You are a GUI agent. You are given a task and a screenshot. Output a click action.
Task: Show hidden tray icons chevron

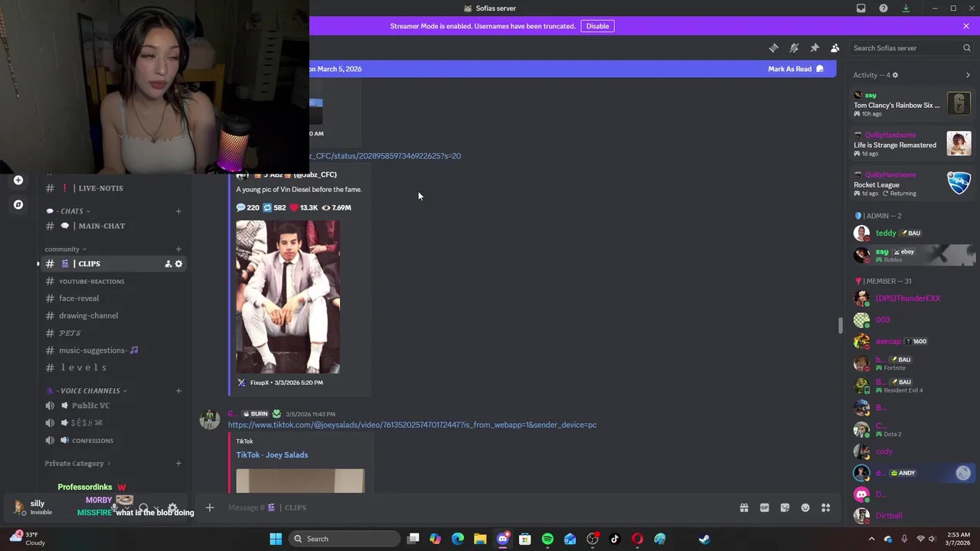click(871, 539)
